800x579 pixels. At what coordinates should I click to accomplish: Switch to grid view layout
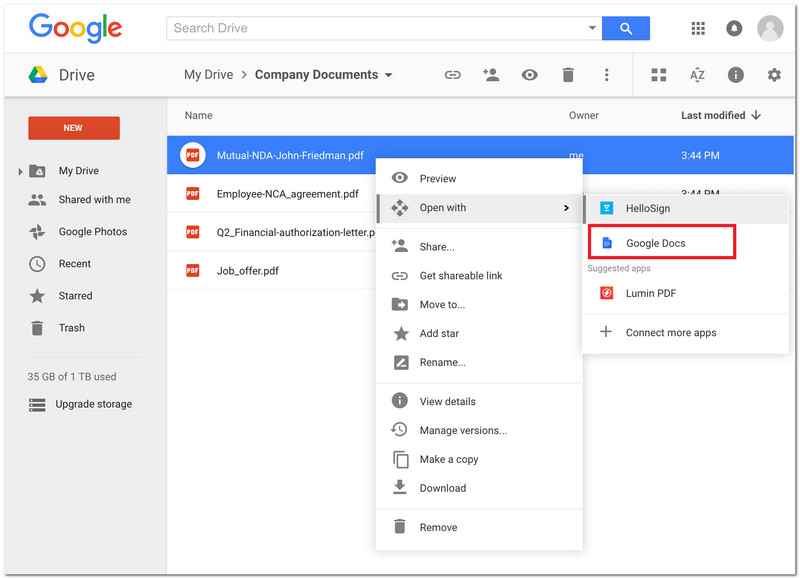click(x=659, y=75)
